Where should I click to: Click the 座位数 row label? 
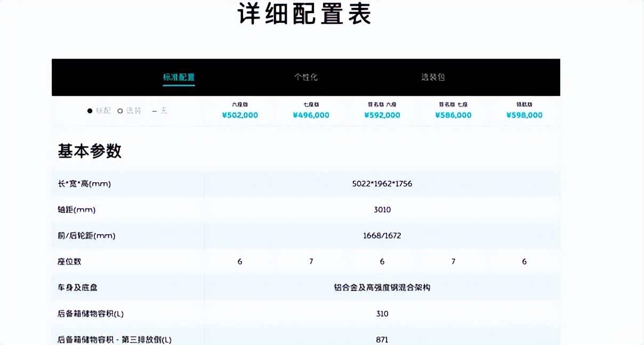pos(69,261)
